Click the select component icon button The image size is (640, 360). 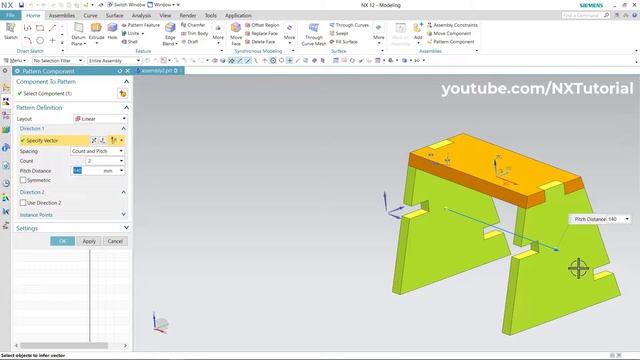pos(122,94)
